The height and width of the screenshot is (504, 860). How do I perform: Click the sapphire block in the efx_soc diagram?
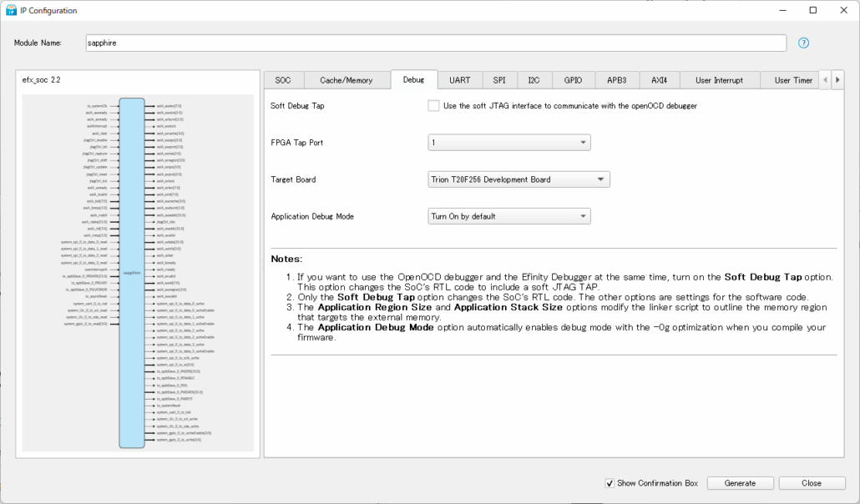point(132,273)
